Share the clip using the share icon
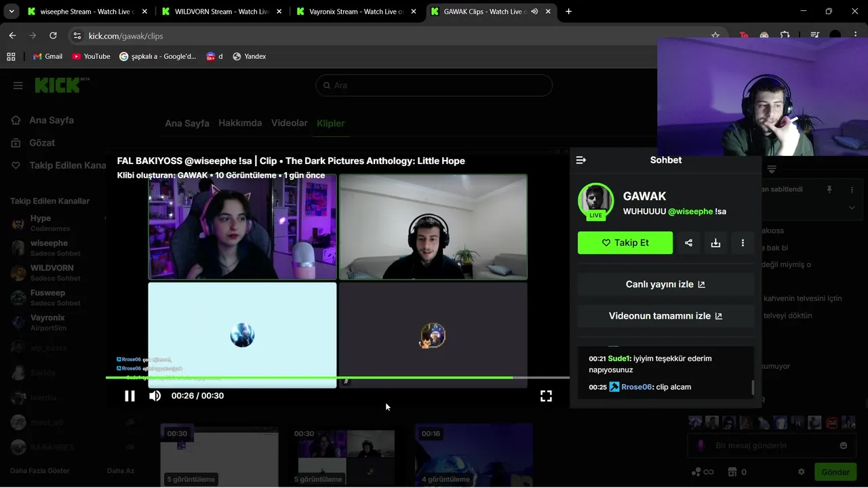 [x=688, y=243]
